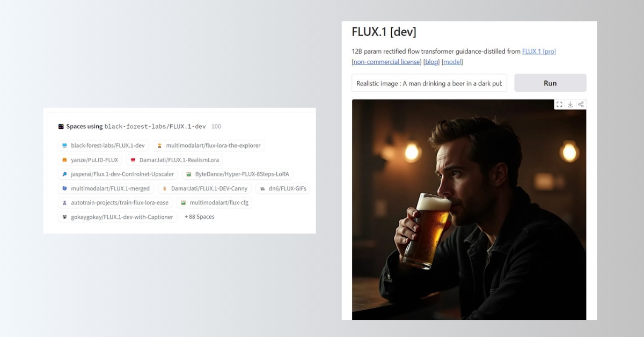Click the share icon above the image

[x=581, y=105]
